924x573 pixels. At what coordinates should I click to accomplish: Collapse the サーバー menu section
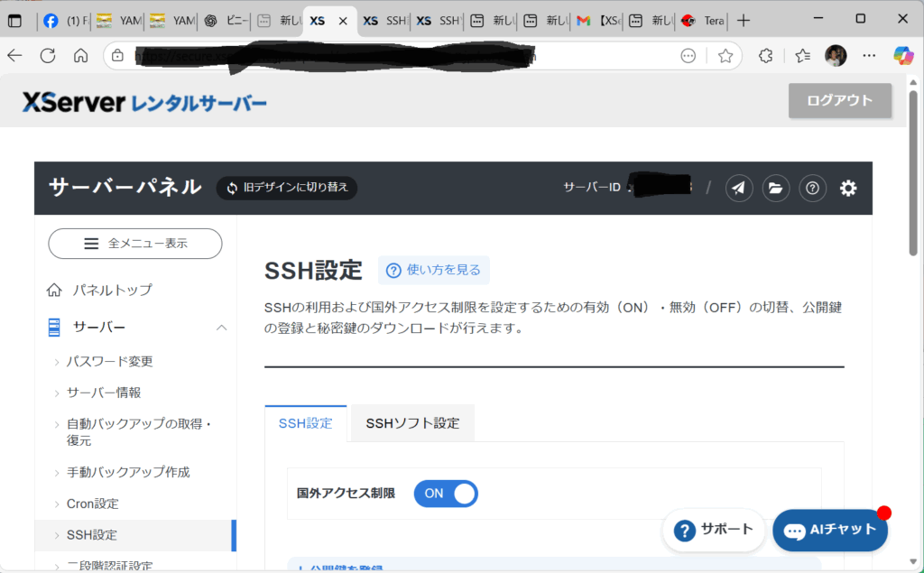pos(221,327)
